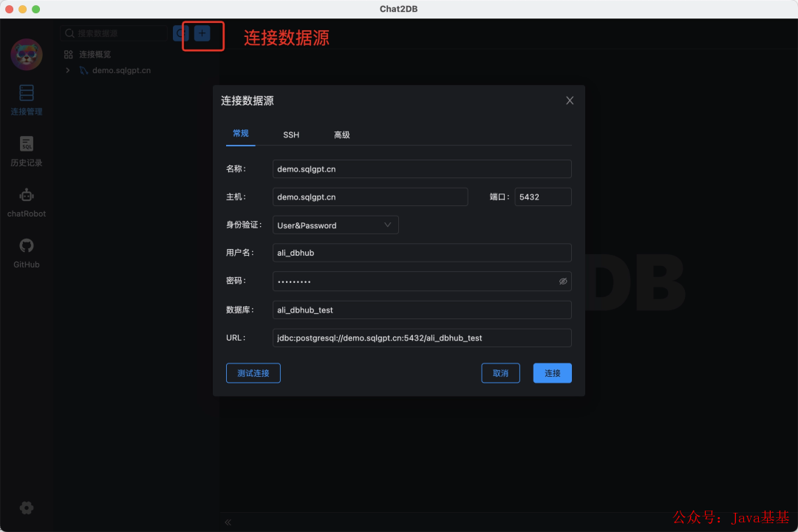
Task: Click the database icon next to demo.sqlgpt.cn
Action: 83,70
